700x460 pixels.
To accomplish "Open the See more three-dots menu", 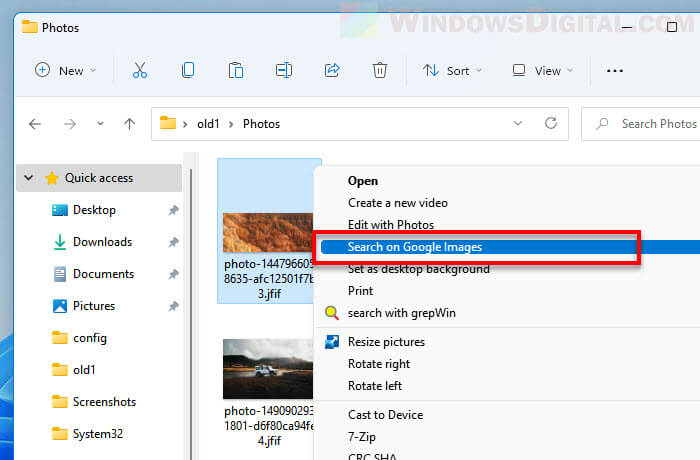I will point(615,71).
